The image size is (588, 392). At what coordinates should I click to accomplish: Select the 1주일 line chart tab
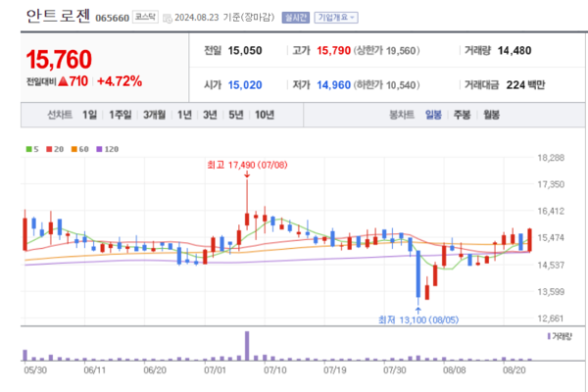pos(121,115)
